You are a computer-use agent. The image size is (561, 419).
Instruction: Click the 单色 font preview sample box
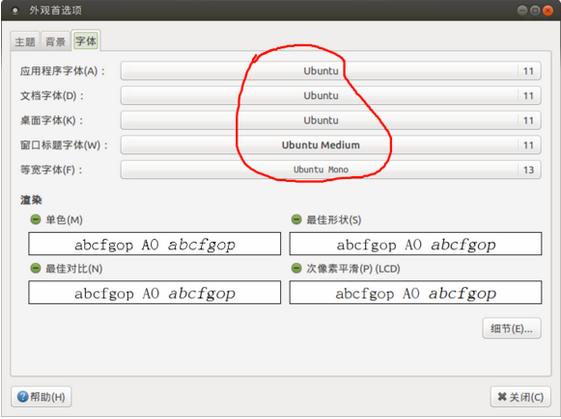tap(155, 244)
